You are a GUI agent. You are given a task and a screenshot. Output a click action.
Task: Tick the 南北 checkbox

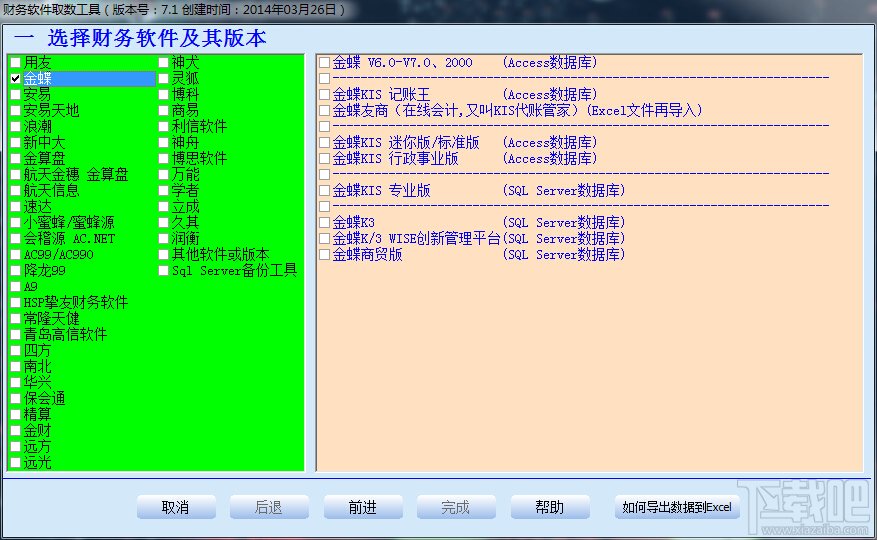click(16, 367)
